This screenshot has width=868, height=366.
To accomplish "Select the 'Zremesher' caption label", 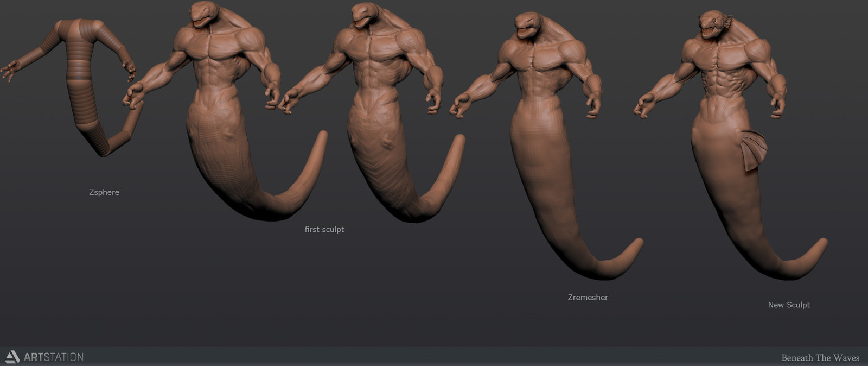I will pos(588,297).
